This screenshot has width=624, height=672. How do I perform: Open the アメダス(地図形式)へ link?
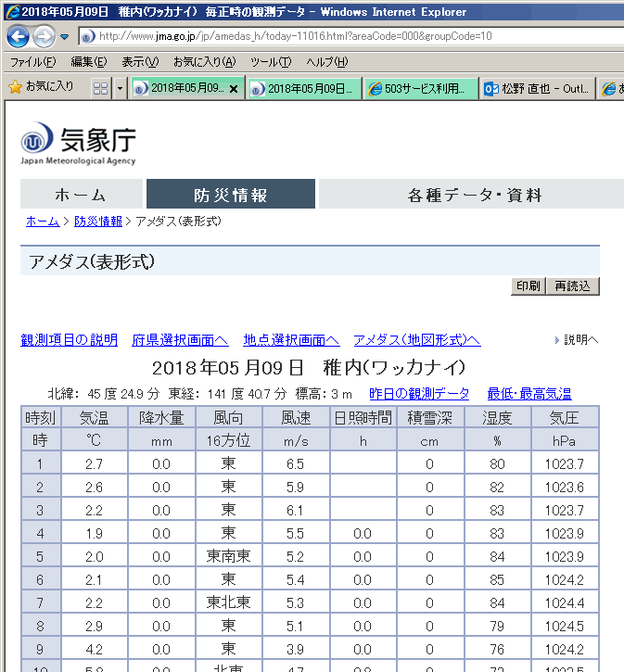tap(417, 340)
